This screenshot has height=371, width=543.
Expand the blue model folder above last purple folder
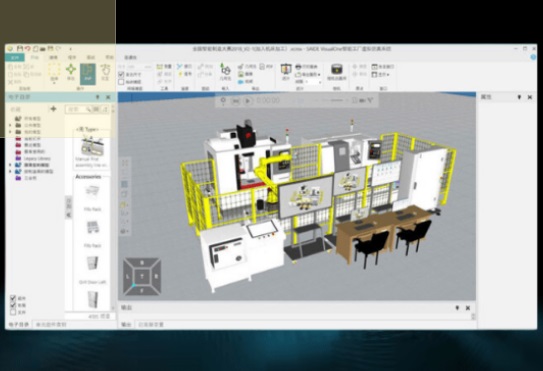10,171
